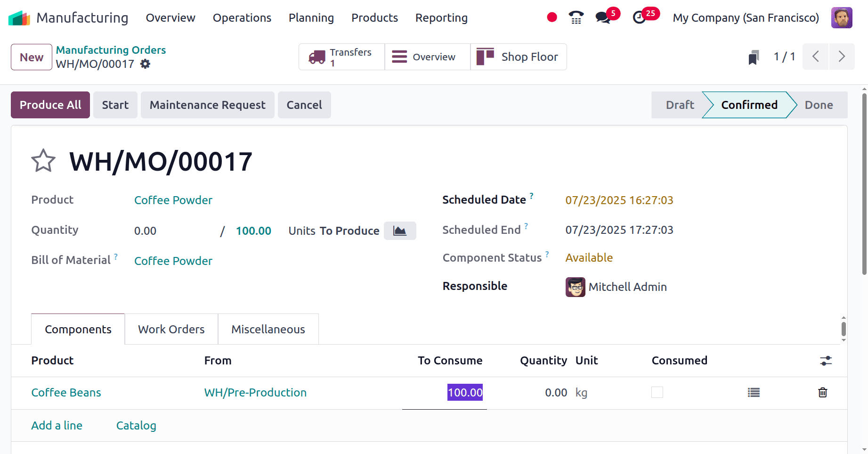The image size is (868, 454).
Task: Switch to the Miscellaneous tab
Action: (268, 329)
